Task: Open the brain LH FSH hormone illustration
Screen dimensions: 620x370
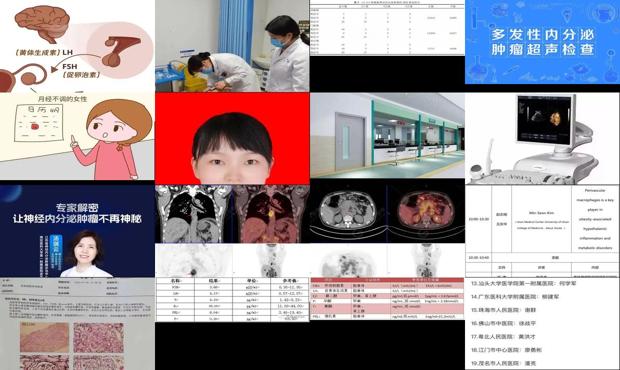Action: [77, 46]
